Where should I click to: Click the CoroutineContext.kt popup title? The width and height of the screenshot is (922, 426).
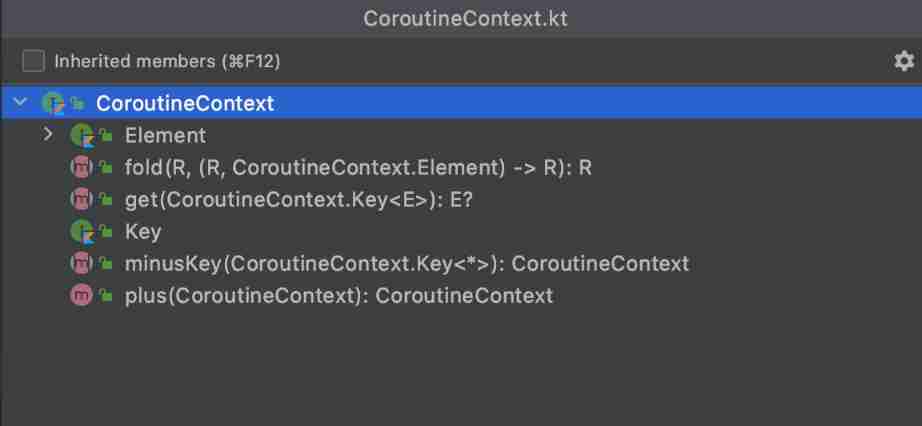click(x=461, y=19)
